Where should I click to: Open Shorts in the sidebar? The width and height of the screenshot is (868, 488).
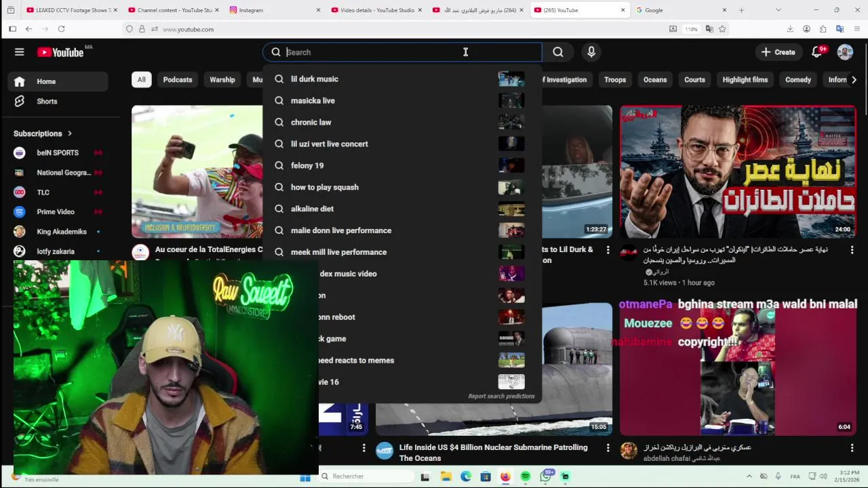pos(58,101)
